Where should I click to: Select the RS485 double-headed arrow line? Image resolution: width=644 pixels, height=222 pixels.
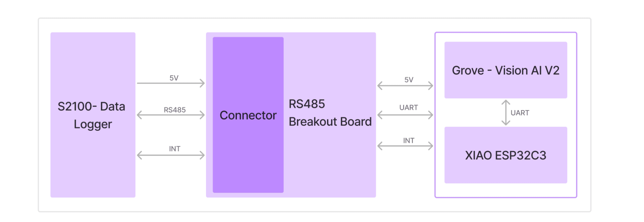(x=170, y=115)
